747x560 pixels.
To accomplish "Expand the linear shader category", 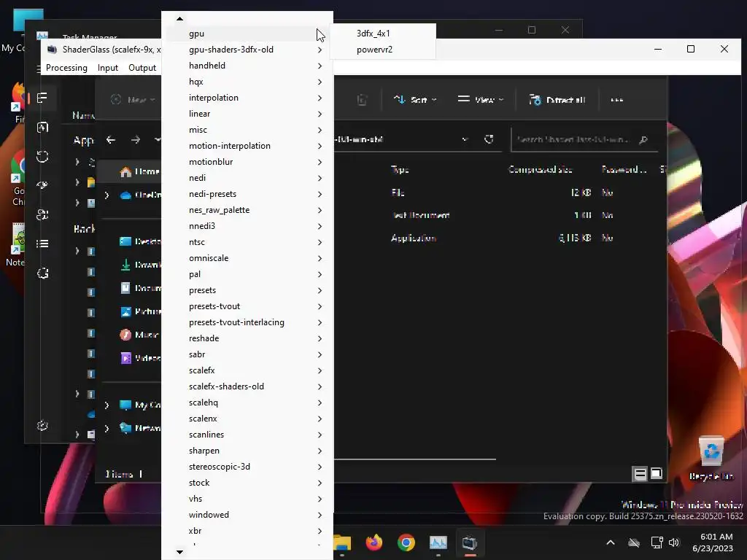I will click(247, 114).
